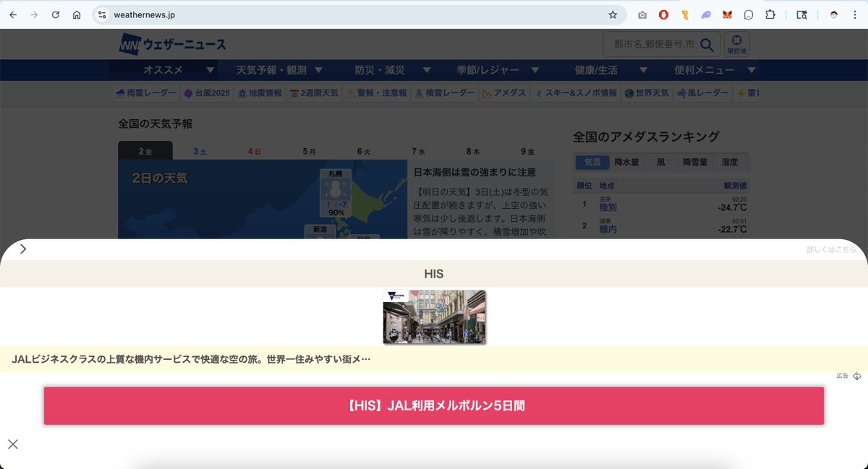
Task: Open the 世界天気 shortcut
Action: click(x=647, y=93)
